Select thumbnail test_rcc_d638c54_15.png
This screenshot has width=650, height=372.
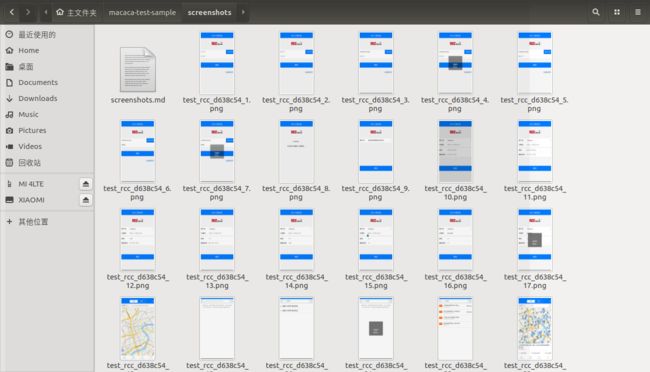pos(376,240)
